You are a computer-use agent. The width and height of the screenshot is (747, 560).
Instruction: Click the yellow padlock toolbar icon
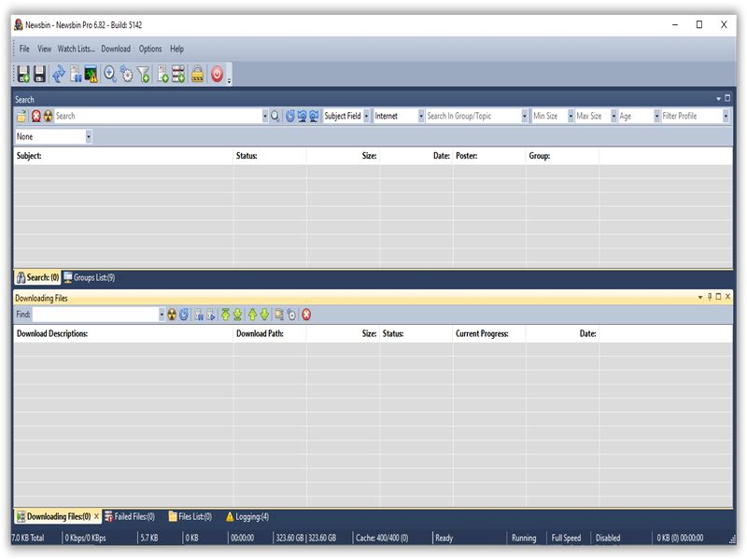click(x=197, y=73)
